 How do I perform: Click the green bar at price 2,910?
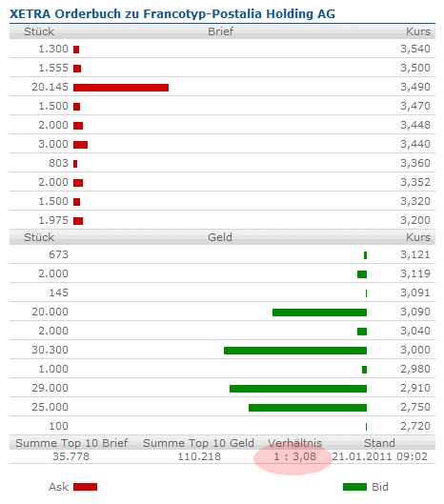tap(298, 389)
